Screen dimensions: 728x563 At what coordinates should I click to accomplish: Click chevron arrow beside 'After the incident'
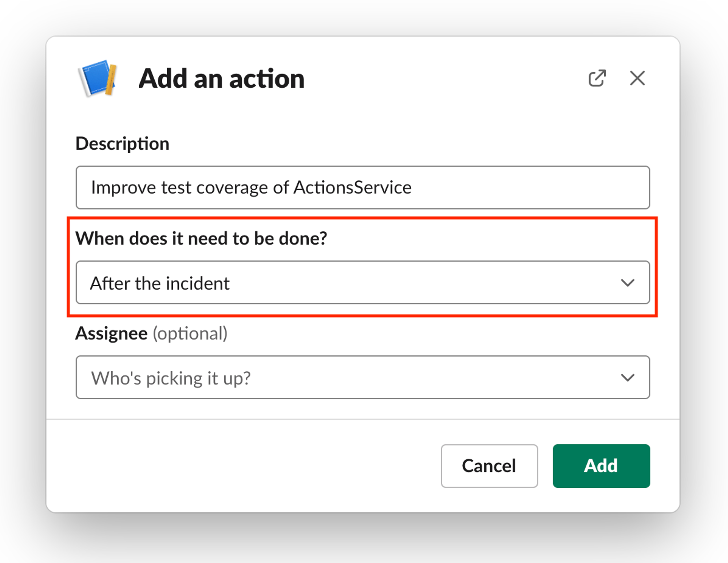[628, 283]
